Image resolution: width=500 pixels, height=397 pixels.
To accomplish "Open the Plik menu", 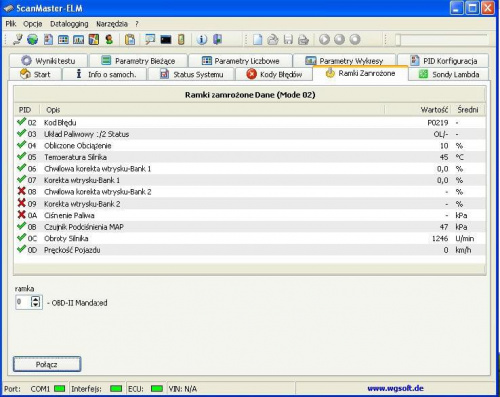I will [11, 24].
